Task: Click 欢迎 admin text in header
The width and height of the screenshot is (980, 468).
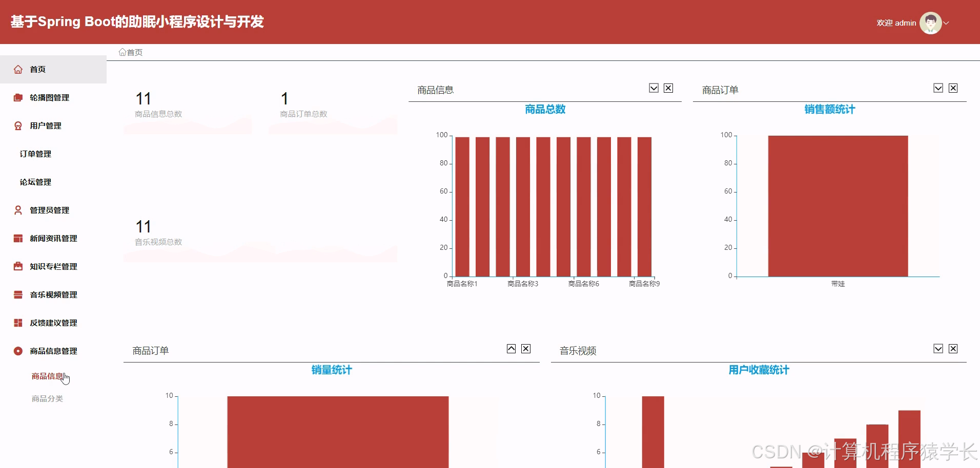Action: (x=896, y=23)
